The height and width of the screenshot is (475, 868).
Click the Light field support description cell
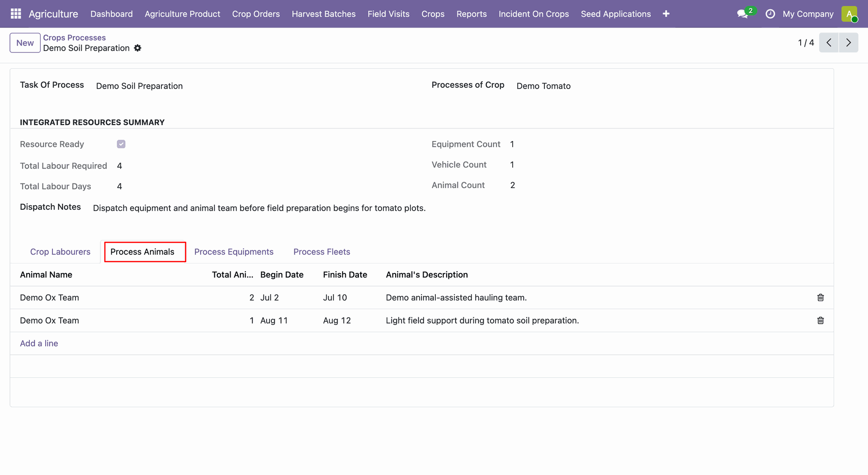[482, 320]
